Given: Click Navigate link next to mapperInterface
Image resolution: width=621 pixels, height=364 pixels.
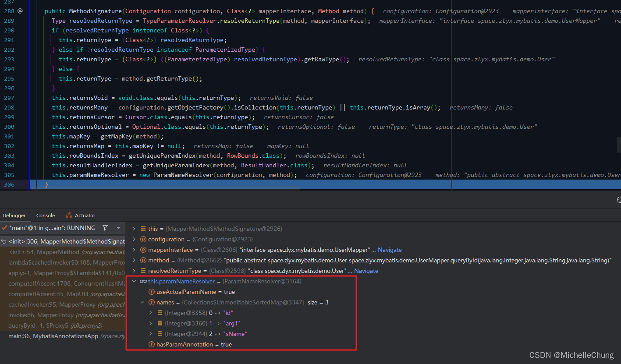Looking at the screenshot, I should coord(390,250).
